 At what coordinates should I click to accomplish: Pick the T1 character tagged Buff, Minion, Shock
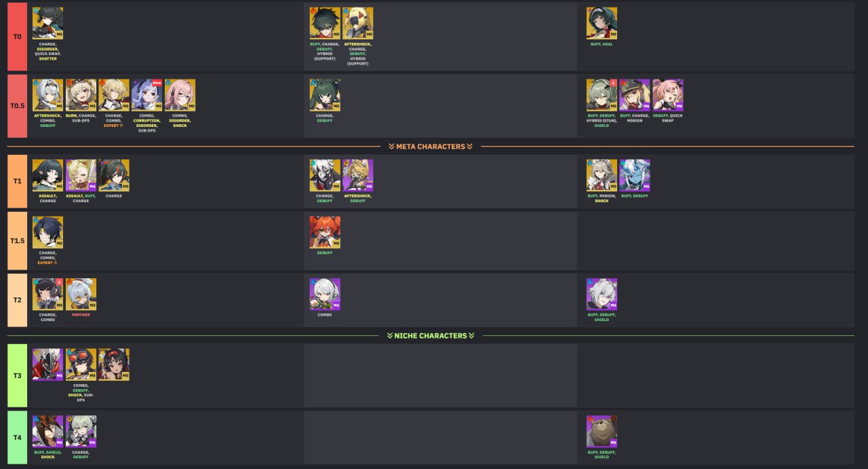[601, 175]
